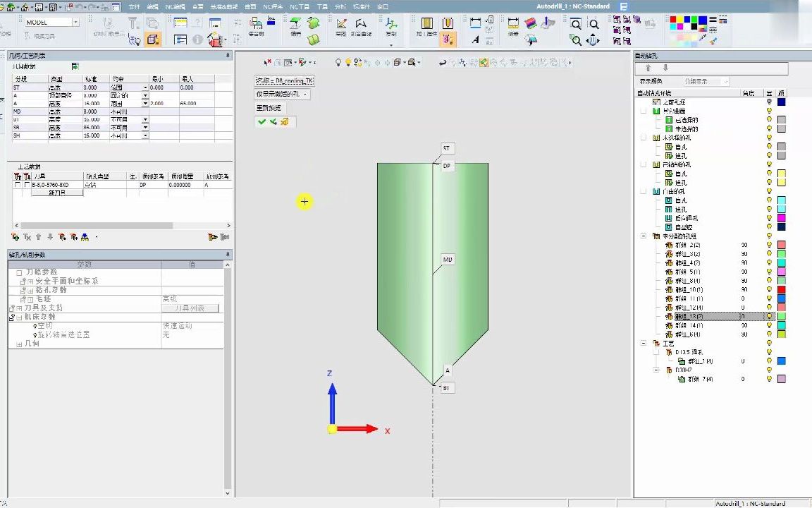Click the pan/rotate view icon in toolbar
812x508 pixels.
(x=593, y=40)
